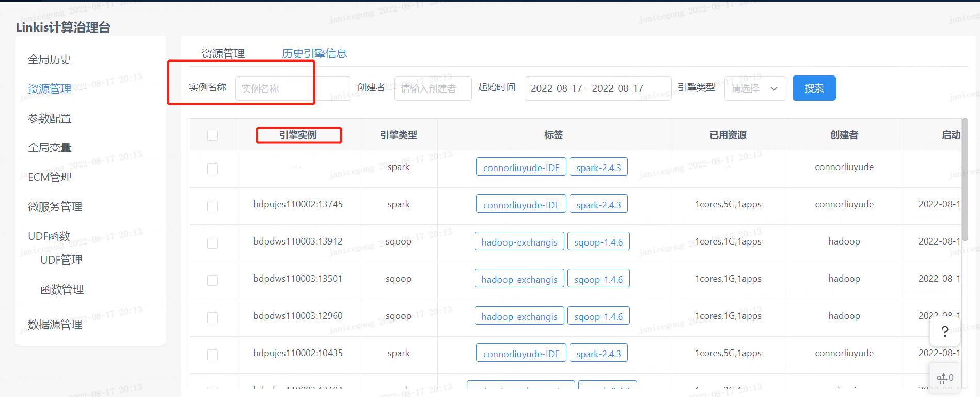Click the 标签 column header

click(x=554, y=135)
